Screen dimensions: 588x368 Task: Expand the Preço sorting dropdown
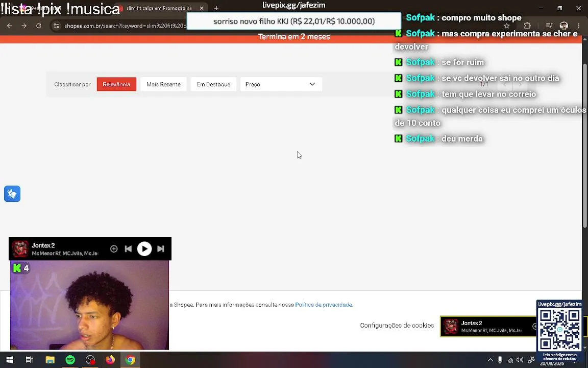(281, 84)
